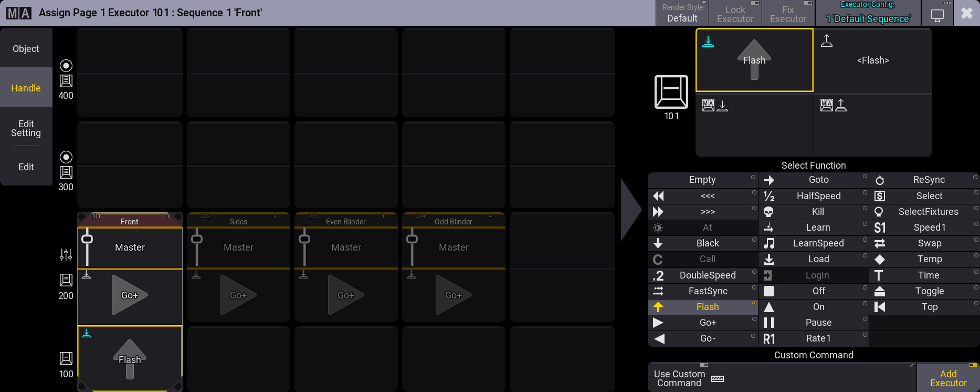This screenshot has height=392, width=980.
Task: Open the Render Style dropdown
Action: click(x=682, y=13)
